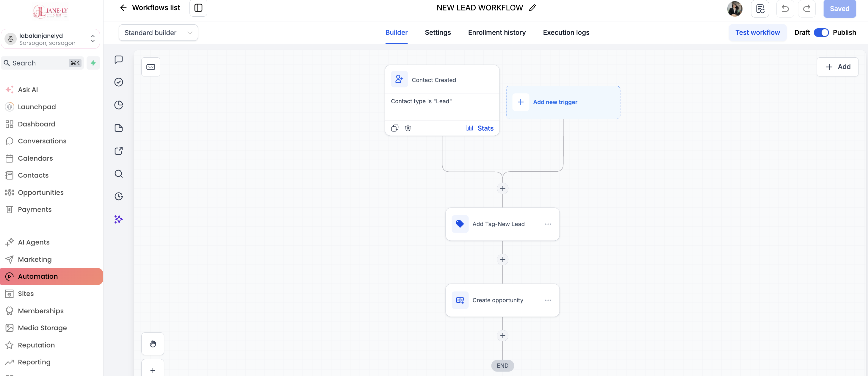Open the canvas search magnifier icon
Image resolution: width=868 pixels, height=376 pixels.
pos(119,174)
